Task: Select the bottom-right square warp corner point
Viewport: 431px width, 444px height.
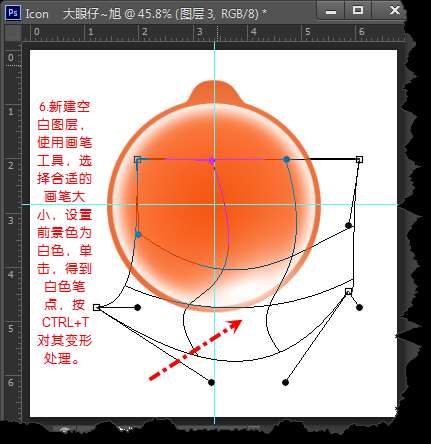Action: [348, 292]
